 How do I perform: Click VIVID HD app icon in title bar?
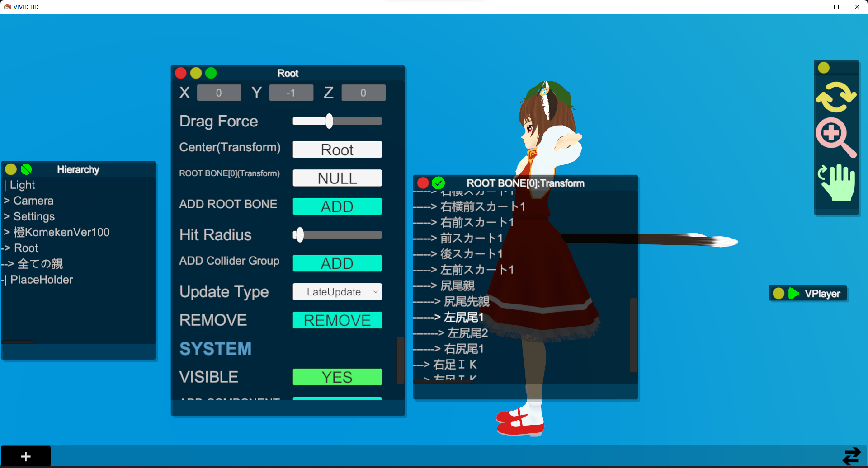click(x=7, y=7)
